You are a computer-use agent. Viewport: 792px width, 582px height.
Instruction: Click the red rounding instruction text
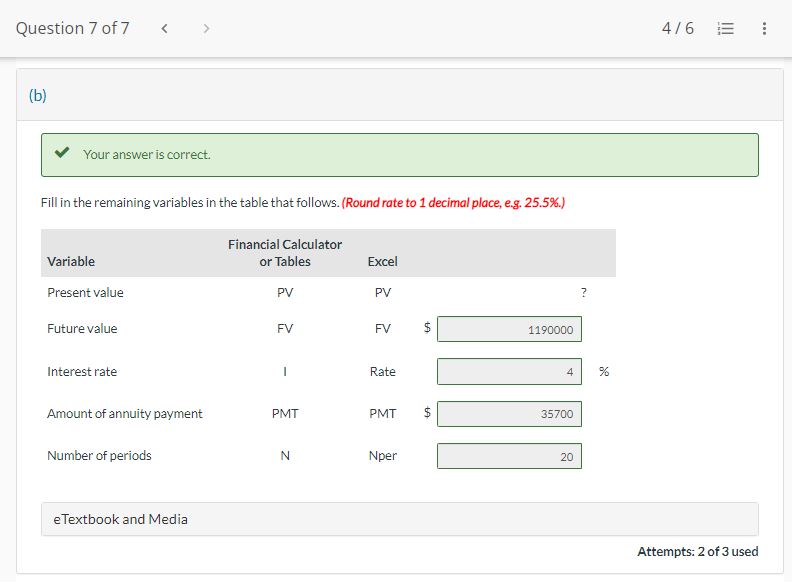tap(453, 203)
